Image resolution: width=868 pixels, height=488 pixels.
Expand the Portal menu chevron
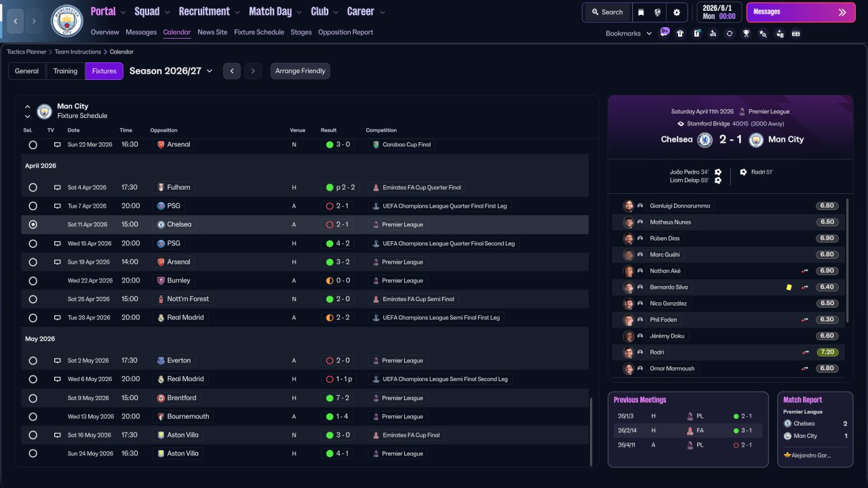(123, 12)
